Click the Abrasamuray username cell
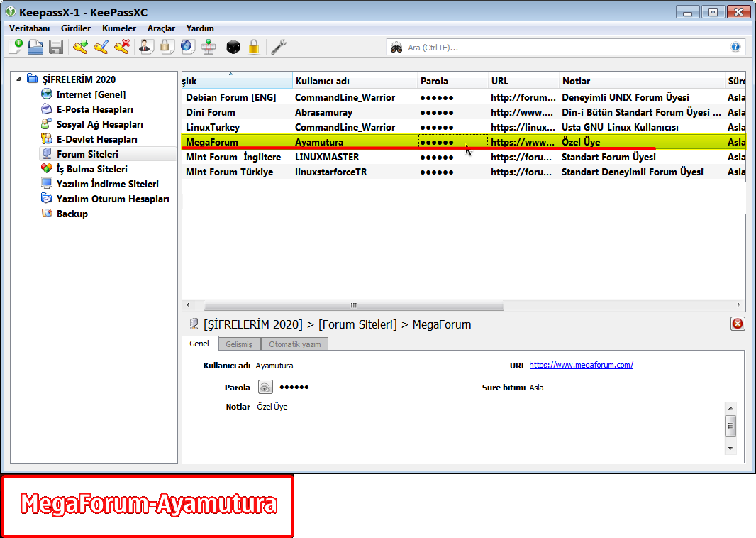Image resolution: width=756 pixels, height=538 pixels. [323, 112]
